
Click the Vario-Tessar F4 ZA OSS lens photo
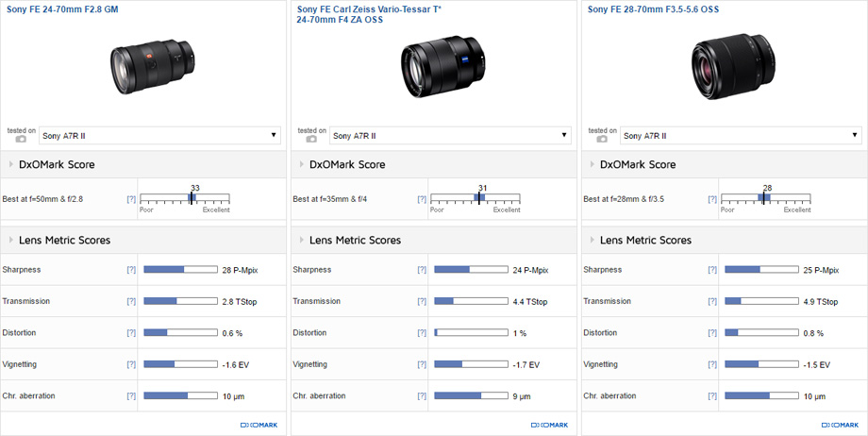point(442,67)
